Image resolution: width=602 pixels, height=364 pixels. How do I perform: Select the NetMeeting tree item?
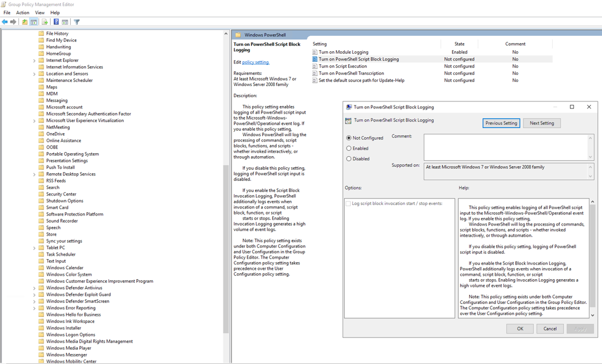pos(58,128)
